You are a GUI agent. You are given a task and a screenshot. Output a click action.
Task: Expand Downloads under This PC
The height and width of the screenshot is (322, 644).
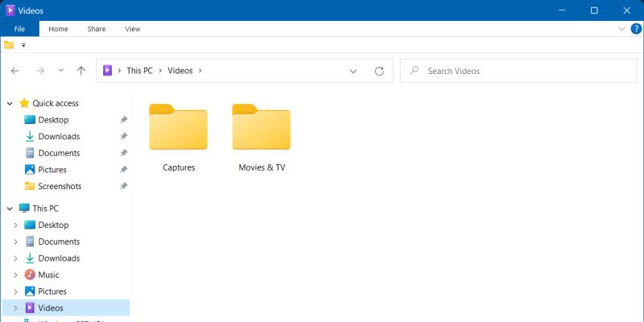click(15, 258)
